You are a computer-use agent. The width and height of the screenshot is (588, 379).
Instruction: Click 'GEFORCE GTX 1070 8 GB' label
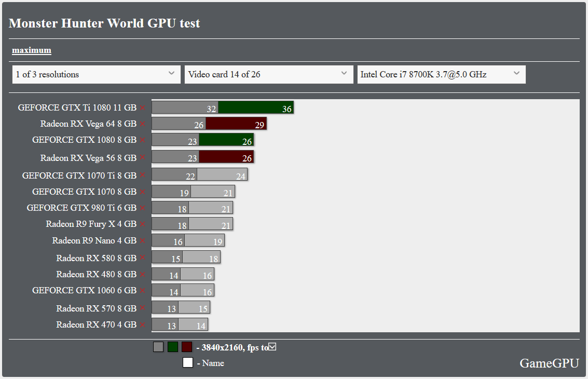[x=85, y=192]
